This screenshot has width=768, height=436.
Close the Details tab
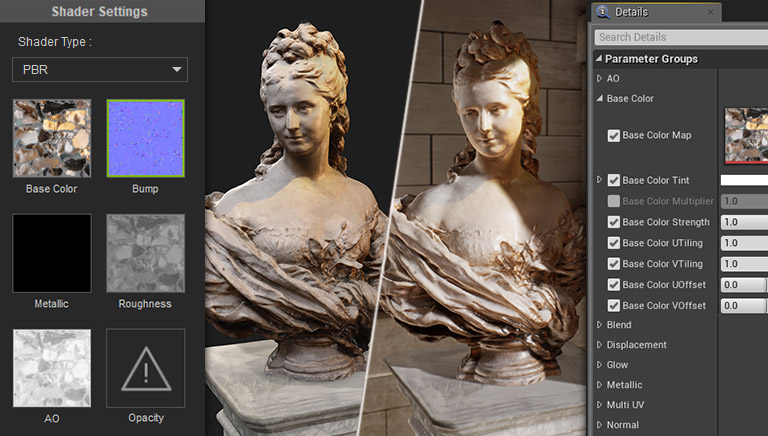(x=710, y=13)
